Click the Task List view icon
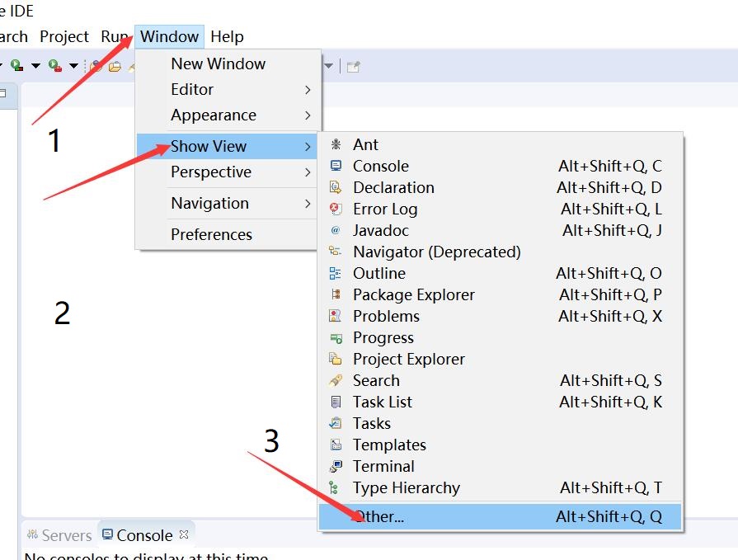738x560 pixels. click(336, 402)
